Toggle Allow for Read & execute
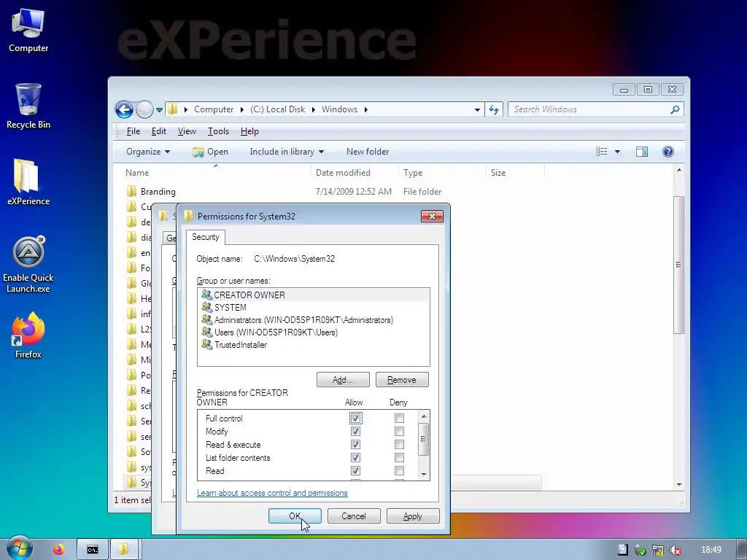Viewport: 747px width, 560px height. pyautogui.click(x=355, y=444)
